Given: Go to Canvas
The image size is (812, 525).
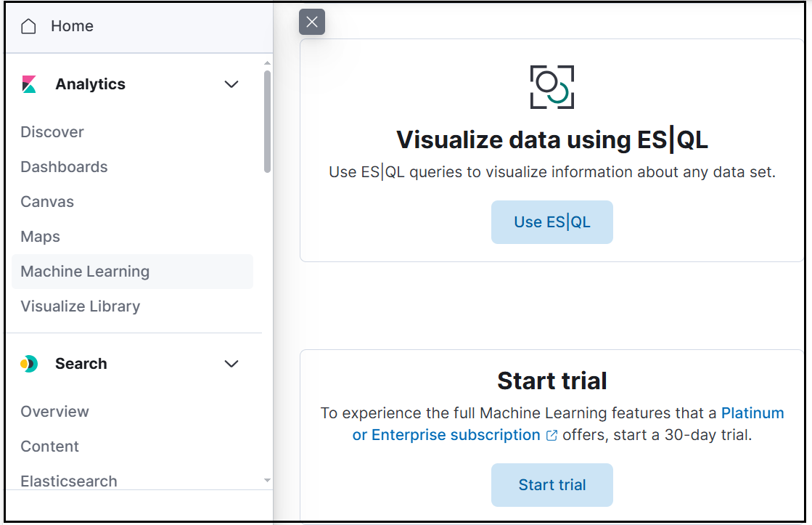Looking at the screenshot, I should click(47, 202).
